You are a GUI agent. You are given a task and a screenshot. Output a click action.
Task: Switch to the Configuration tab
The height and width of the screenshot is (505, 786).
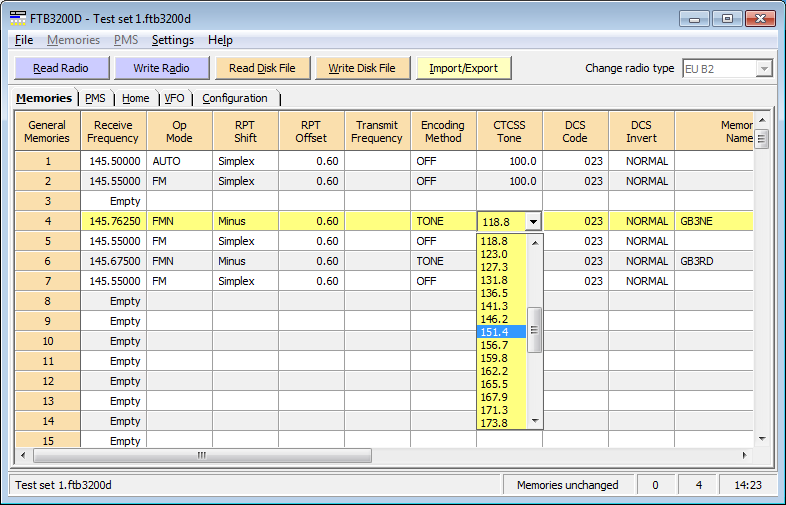coord(235,98)
